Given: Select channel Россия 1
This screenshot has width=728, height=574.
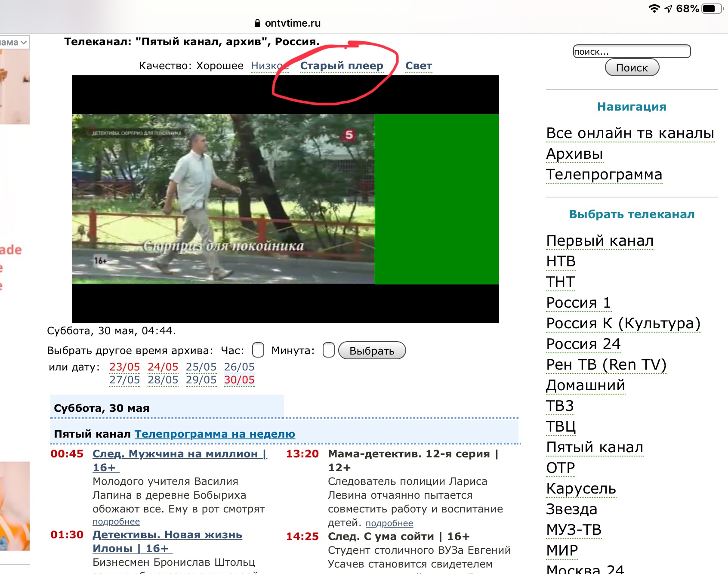Looking at the screenshot, I should pos(579,303).
